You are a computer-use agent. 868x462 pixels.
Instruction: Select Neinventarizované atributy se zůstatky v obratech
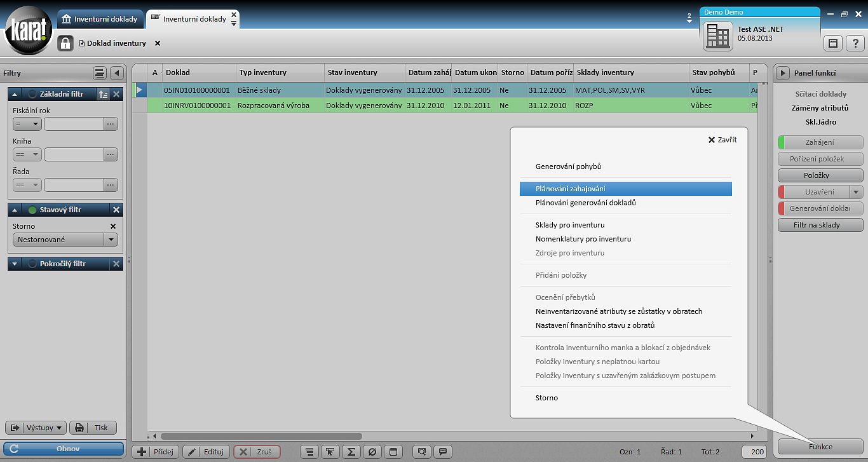[x=619, y=311]
